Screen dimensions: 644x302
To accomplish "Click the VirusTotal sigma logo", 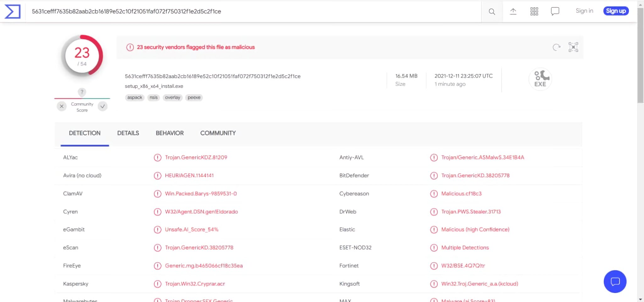I will click(x=13, y=11).
